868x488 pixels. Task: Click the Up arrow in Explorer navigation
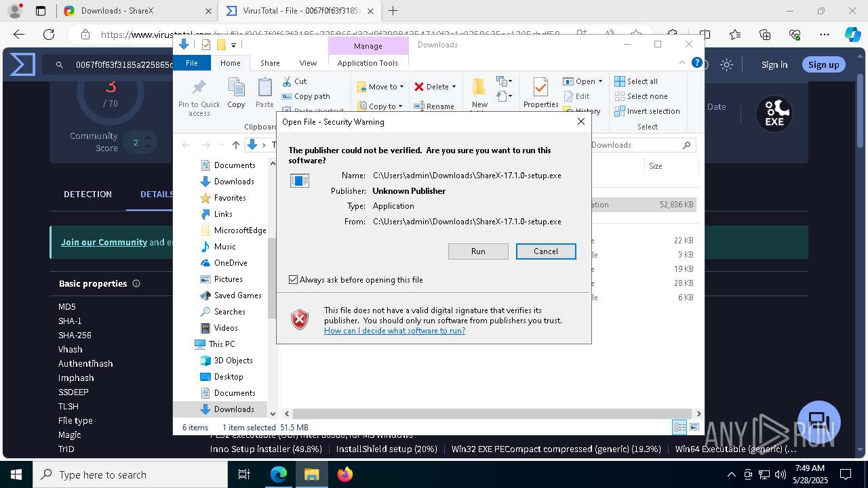[236, 145]
